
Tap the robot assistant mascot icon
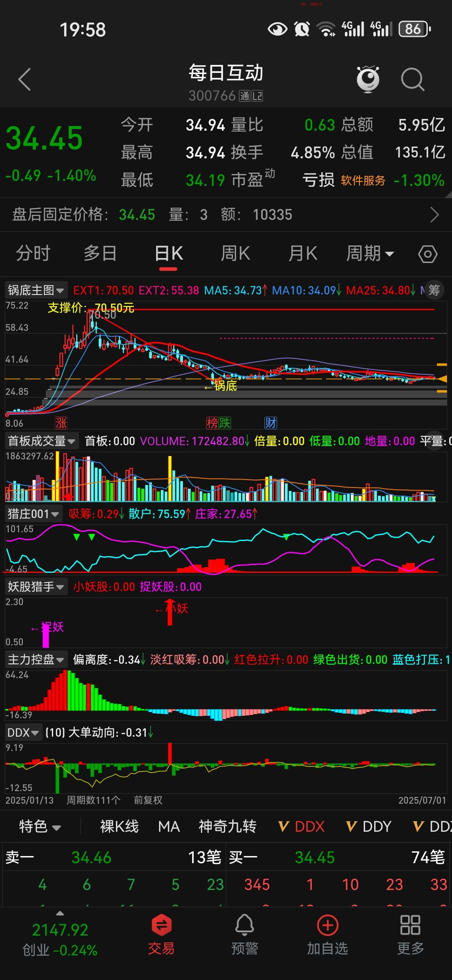click(x=368, y=79)
